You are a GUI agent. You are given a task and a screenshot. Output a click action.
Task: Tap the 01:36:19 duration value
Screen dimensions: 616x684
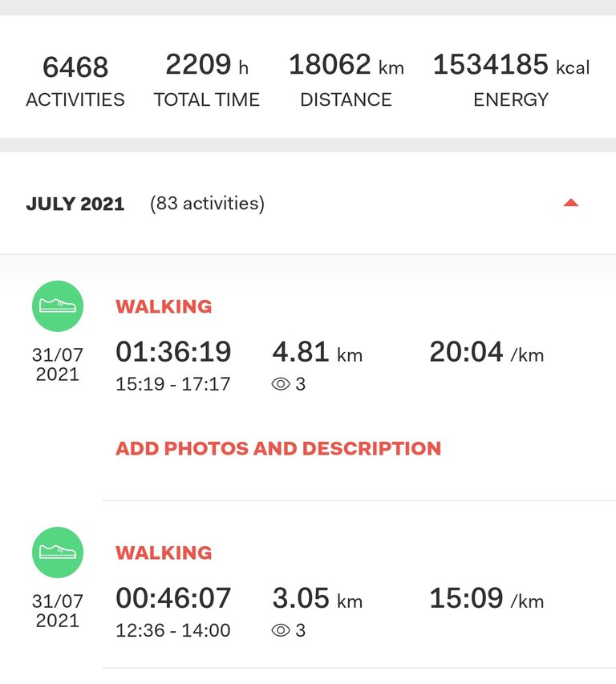click(173, 351)
